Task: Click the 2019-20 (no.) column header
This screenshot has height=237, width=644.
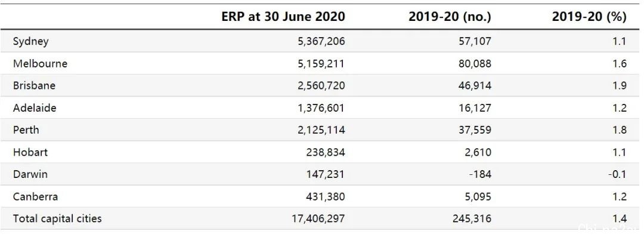Action: click(x=450, y=17)
